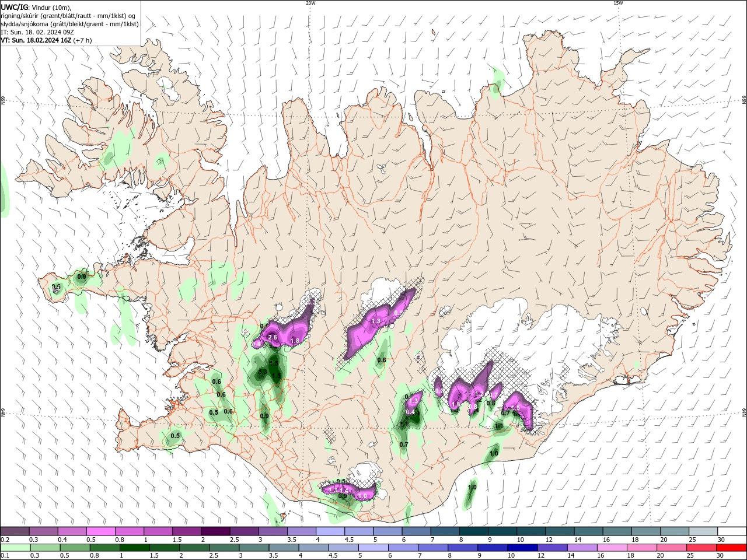
Task: Click the '20W' longitude label
Action: pyautogui.click(x=310, y=2)
